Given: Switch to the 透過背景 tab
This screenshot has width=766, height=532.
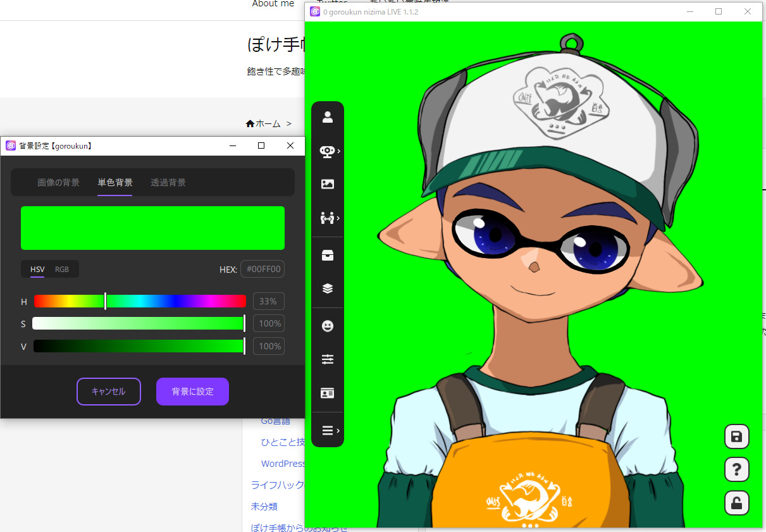Looking at the screenshot, I should tap(168, 183).
